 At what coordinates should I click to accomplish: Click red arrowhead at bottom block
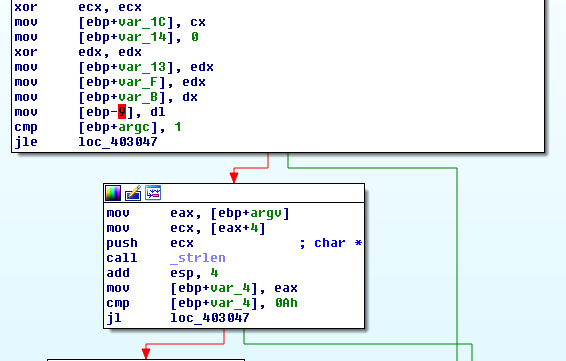(146, 353)
